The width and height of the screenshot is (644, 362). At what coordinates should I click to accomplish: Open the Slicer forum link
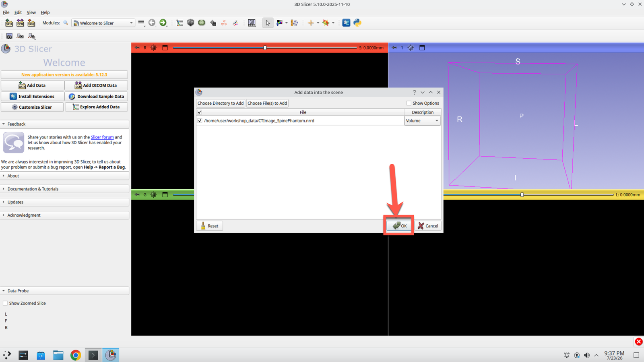tap(102, 137)
